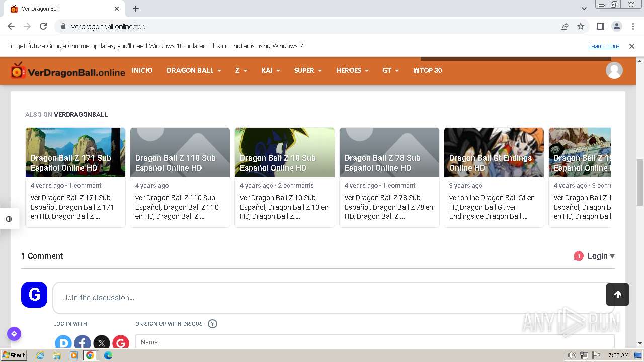Click the Learn more link

pos(604,46)
